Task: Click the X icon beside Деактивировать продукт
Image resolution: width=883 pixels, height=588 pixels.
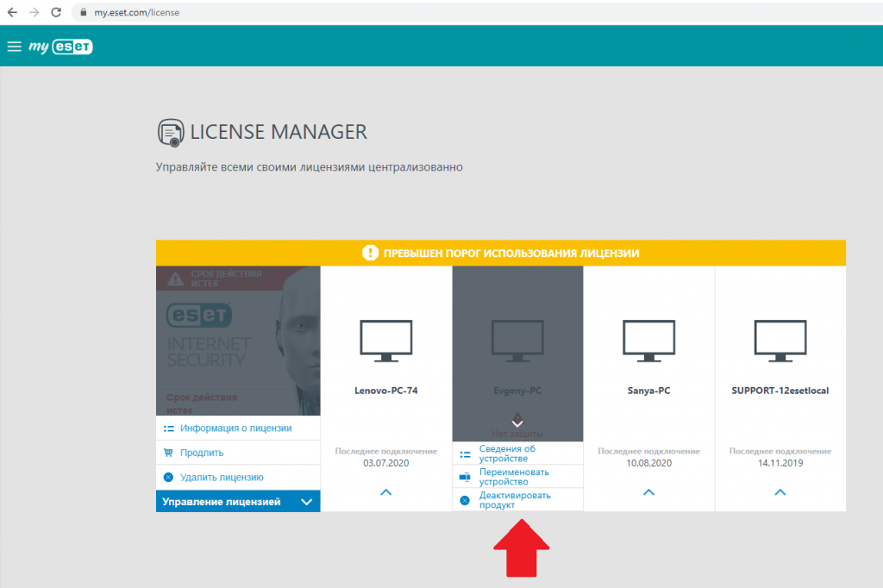Action: (x=465, y=500)
